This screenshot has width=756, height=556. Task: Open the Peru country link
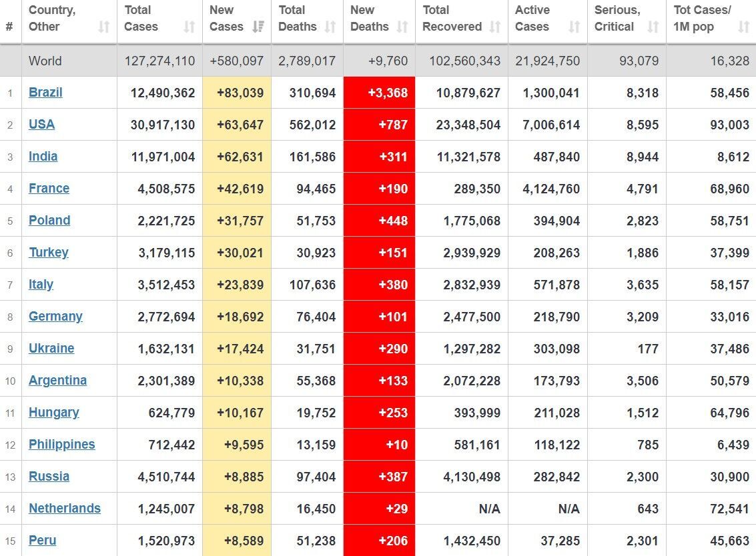[43, 541]
